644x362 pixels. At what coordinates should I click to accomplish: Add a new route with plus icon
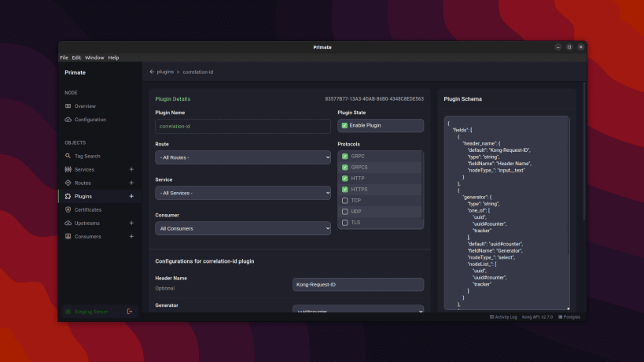pos(131,183)
